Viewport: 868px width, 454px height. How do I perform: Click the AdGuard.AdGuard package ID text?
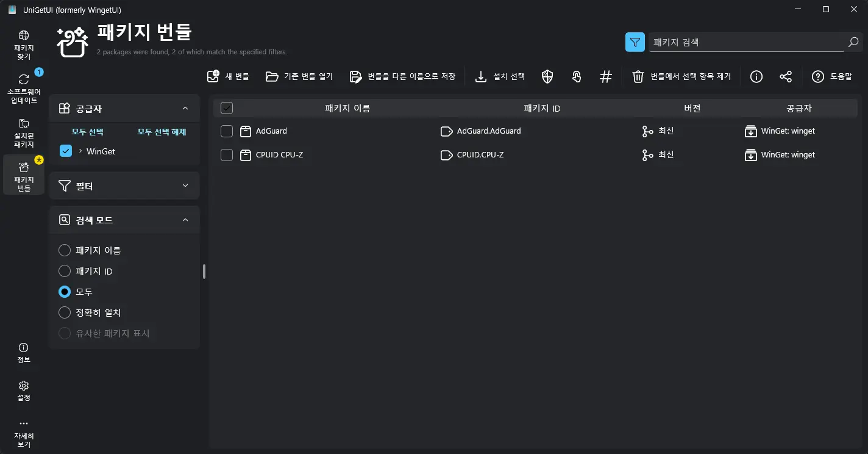tap(489, 131)
